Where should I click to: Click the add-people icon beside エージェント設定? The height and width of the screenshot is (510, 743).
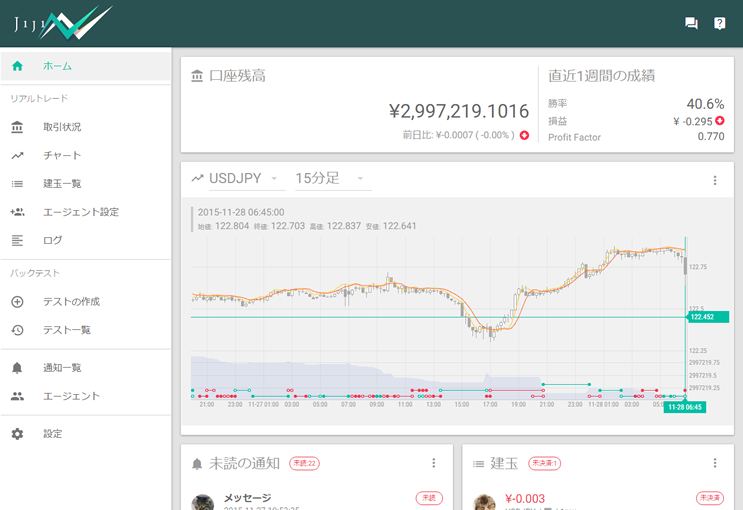tap(17, 212)
